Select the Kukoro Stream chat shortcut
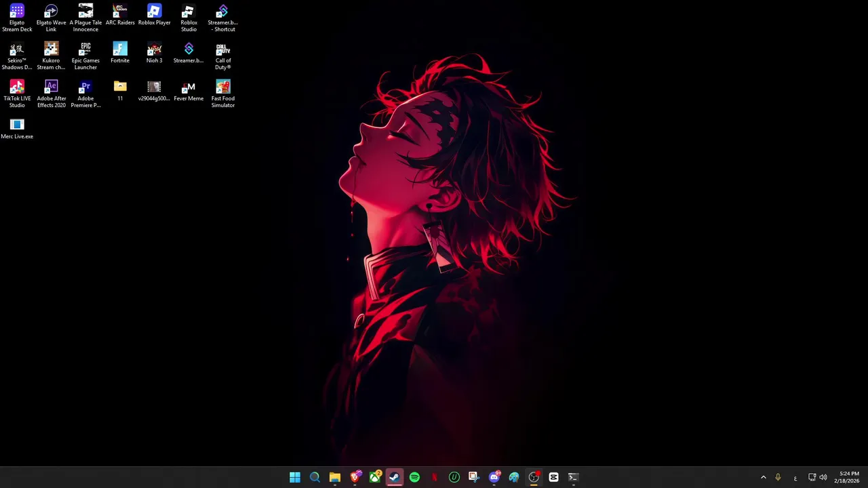868x488 pixels. [x=51, y=56]
